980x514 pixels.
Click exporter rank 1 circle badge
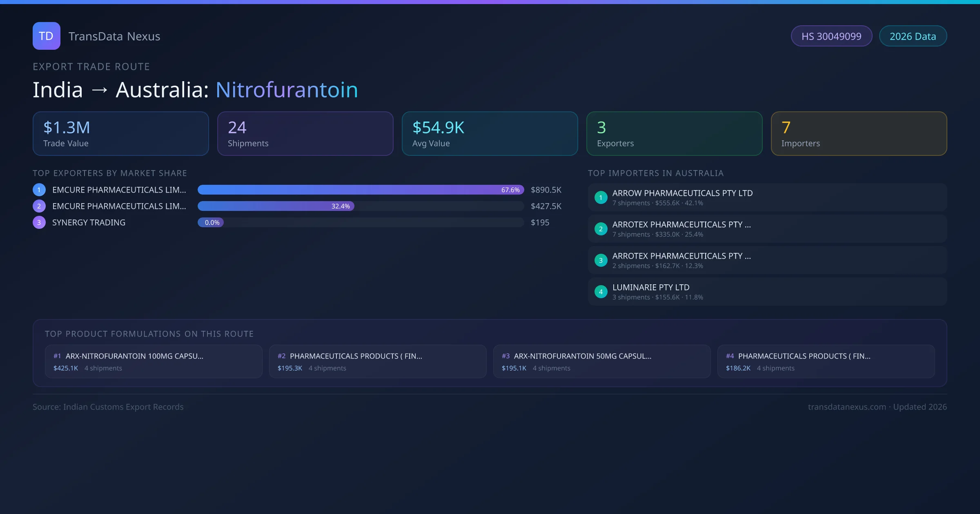[x=39, y=190]
